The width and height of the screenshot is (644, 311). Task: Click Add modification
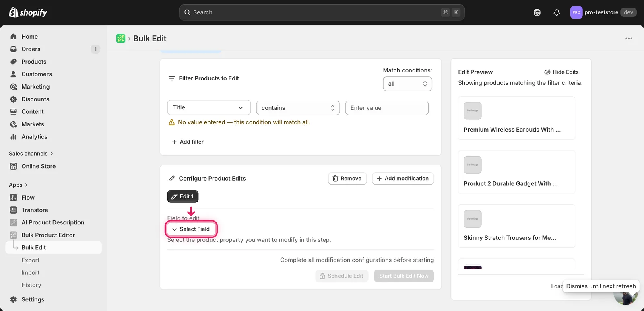tap(403, 179)
